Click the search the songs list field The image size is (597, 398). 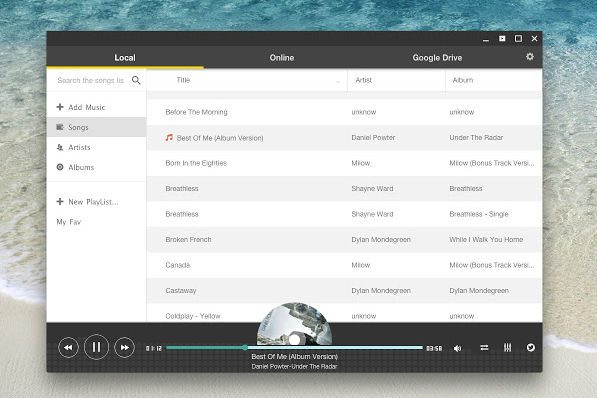(91, 80)
